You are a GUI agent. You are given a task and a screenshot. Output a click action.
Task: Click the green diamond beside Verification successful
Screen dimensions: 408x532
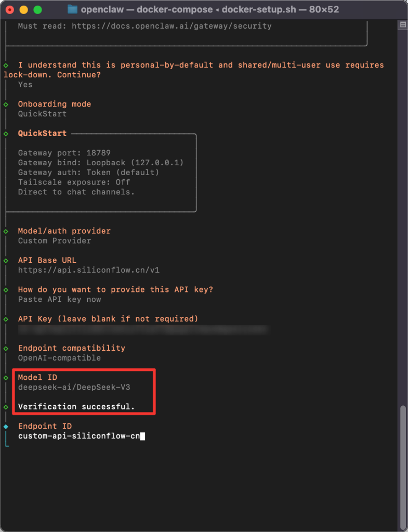tap(6, 407)
